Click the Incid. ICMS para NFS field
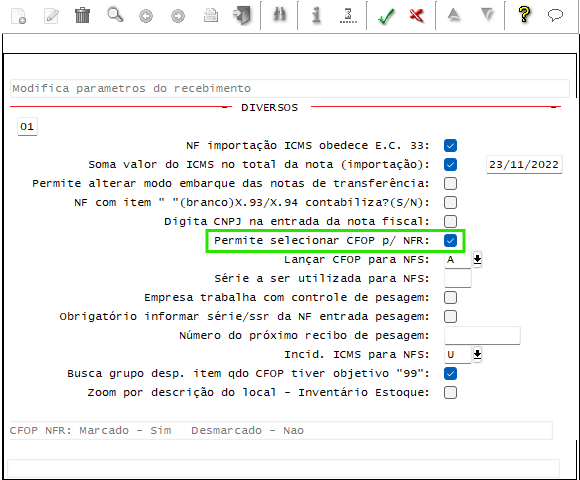580x480 pixels. coord(458,354)
